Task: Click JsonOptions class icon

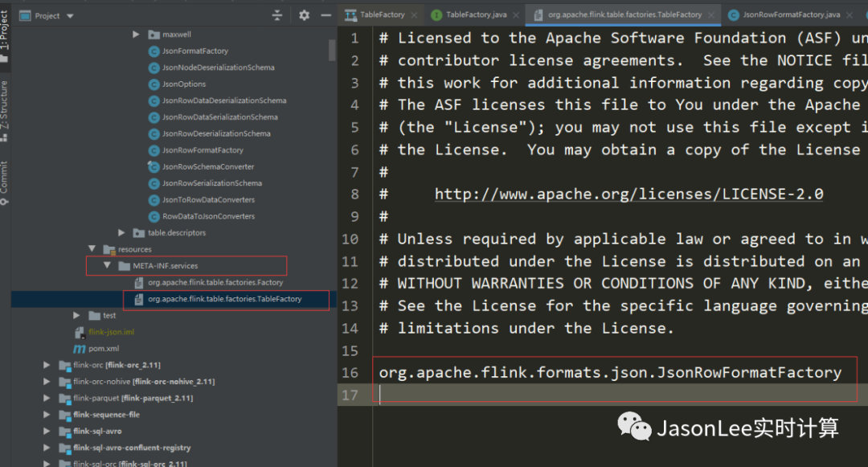Action: pyautogui.click(x=154, y=84)
